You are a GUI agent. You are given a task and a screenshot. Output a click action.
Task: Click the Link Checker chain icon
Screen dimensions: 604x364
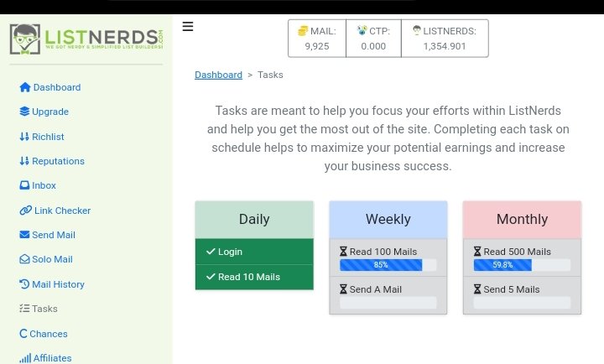pos(25,211)
